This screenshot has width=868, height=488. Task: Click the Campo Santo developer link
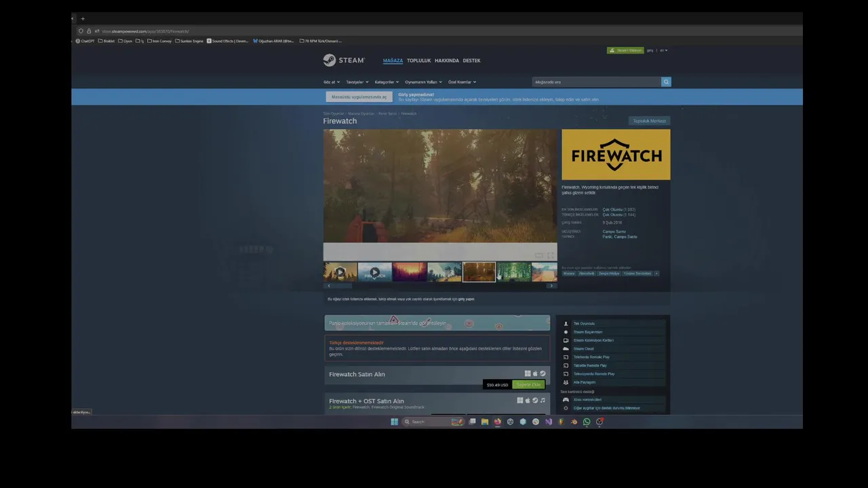614,232
